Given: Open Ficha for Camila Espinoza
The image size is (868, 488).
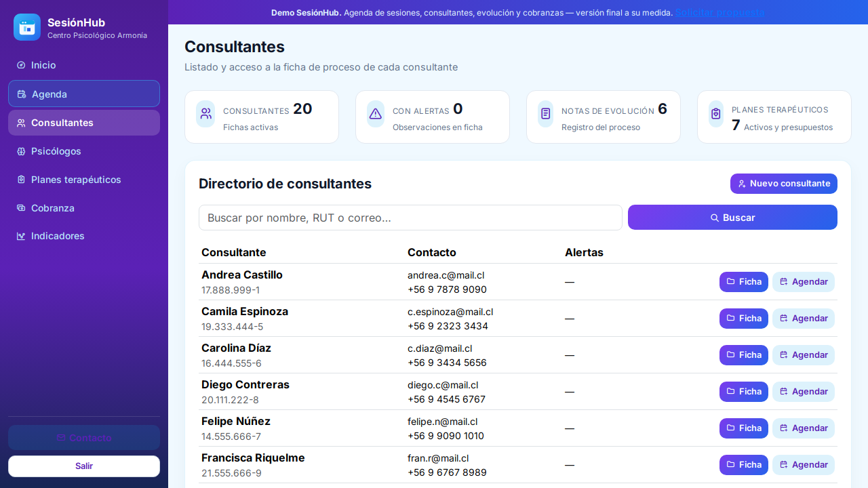Looking at the screenshot, I should [744, 319].
